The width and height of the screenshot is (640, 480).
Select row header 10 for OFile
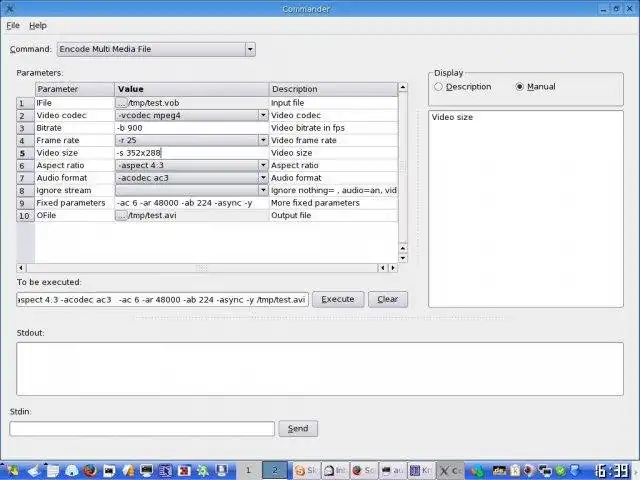(x=25, y=216)
